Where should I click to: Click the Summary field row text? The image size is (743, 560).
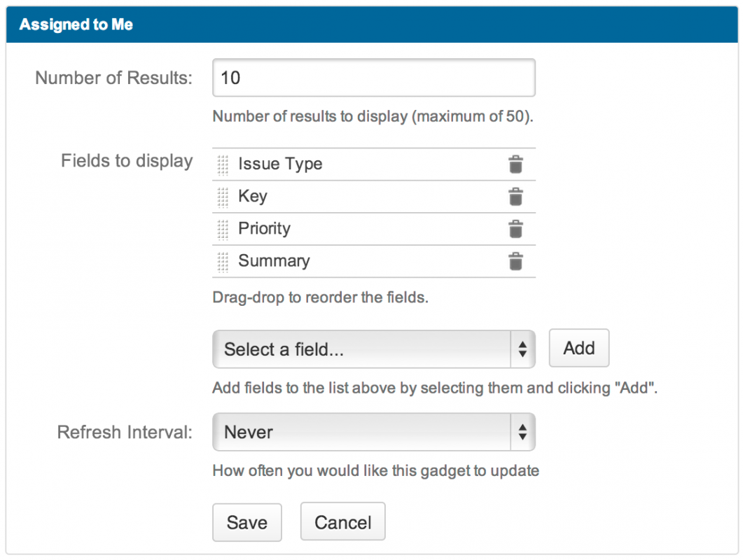coord(274,261)
